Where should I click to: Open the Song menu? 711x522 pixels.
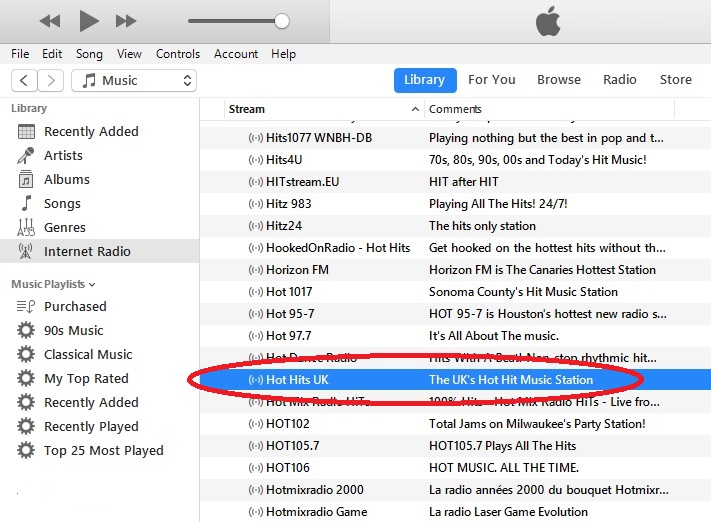coord(89,54)
